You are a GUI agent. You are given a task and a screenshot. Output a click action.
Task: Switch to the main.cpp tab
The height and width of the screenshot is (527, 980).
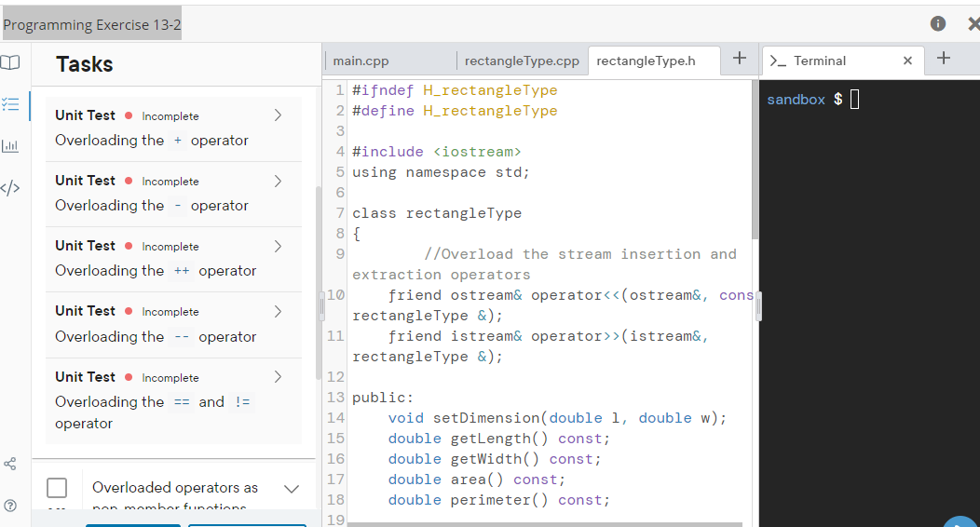click(x=361, y=61)
